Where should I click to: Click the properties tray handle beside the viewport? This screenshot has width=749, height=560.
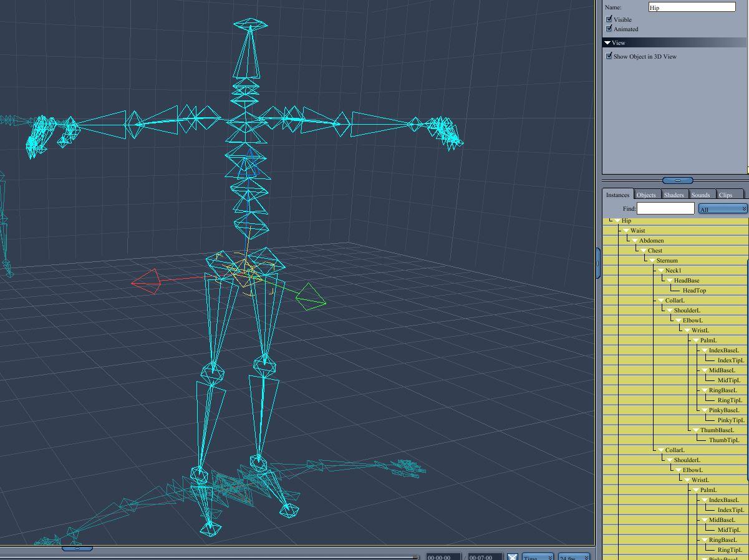click(x=598, y=263)
